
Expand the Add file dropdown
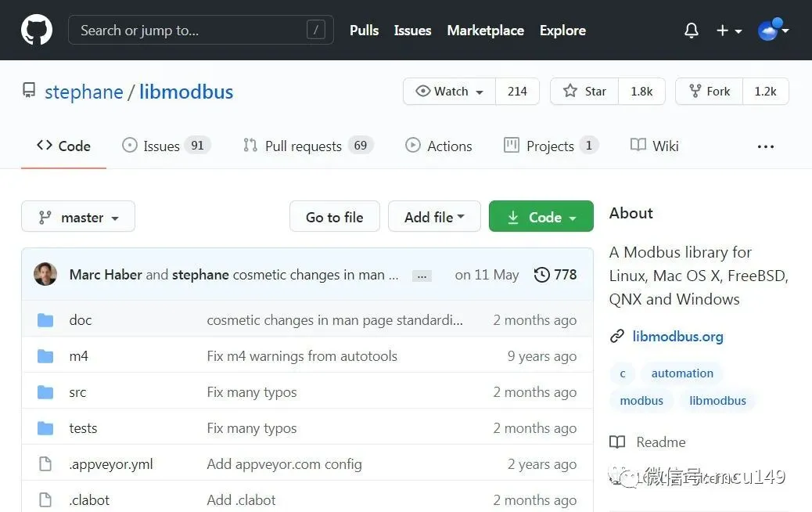coord(434,217)
